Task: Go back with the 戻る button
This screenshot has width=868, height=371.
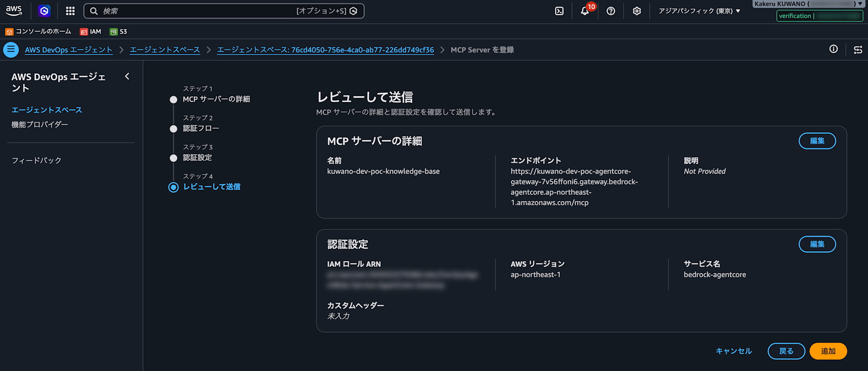Action: click(786, 351)
